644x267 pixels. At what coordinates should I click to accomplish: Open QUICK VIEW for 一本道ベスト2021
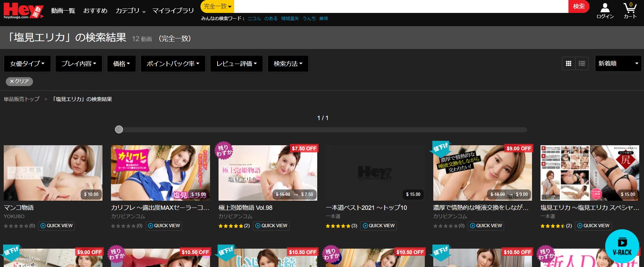coord(379,226)
